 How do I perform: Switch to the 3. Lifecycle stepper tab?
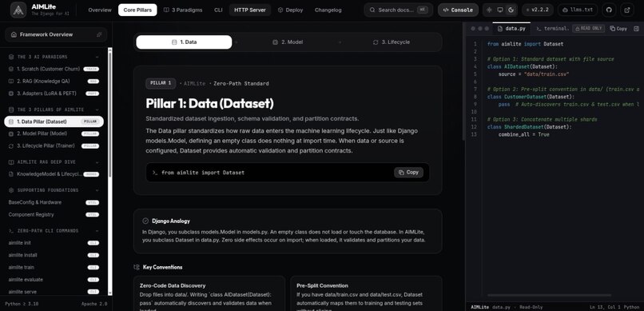tap(391, 42)
